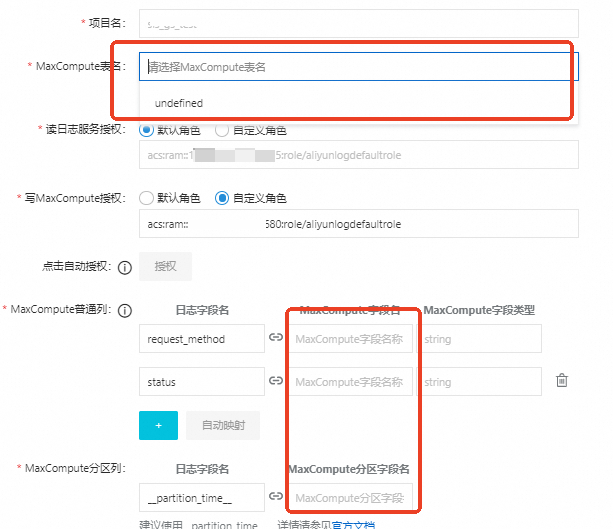Image resolution: width=613 pixels, height=529 pixels.
Task: Click string type field in request_method row
Action: [x=479, y=339]
